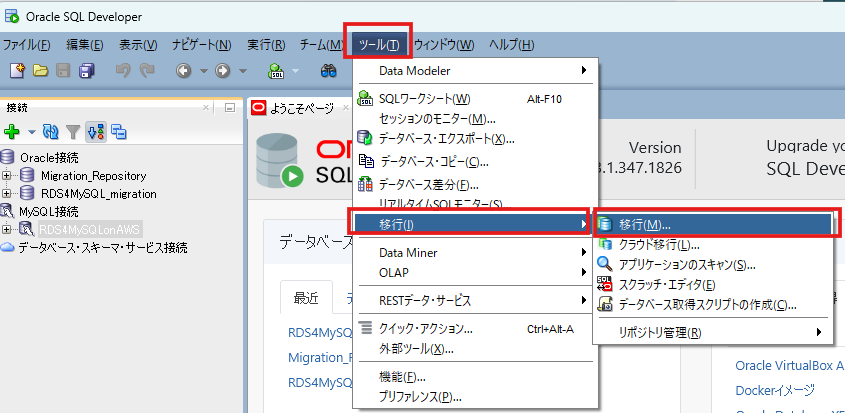The width and height of the screenshot is (845, 413).
Task: Choose クイック・アクション menu item
Action: click(476, 329)
